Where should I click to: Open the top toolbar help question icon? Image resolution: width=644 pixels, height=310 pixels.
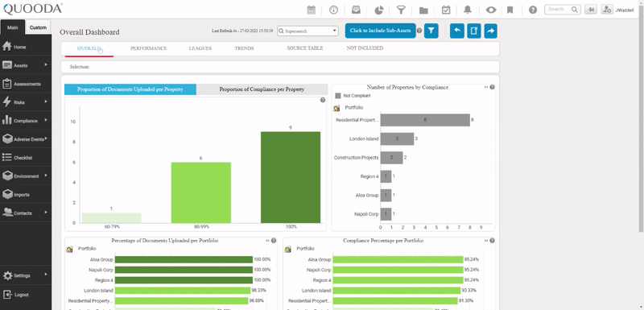pos(533,10)
